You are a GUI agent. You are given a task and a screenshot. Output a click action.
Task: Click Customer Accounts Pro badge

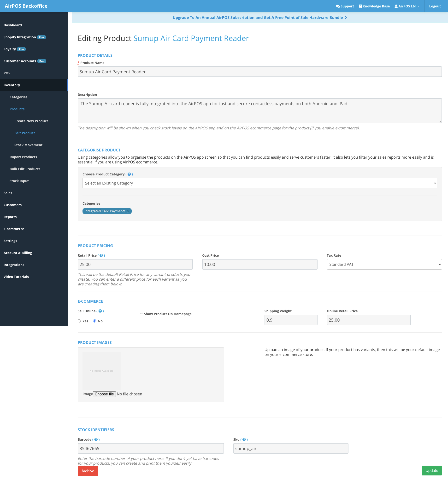(42, 61)
